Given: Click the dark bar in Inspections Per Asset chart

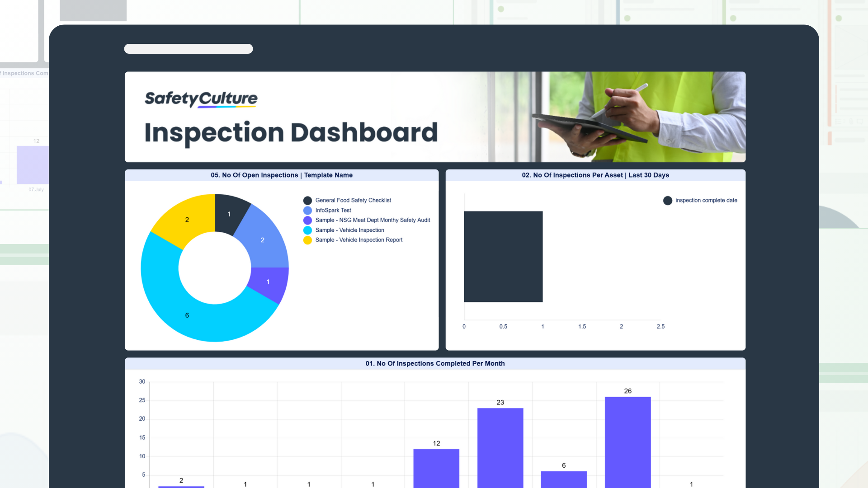Looking at the screenshot, I should tap(503, 256).
